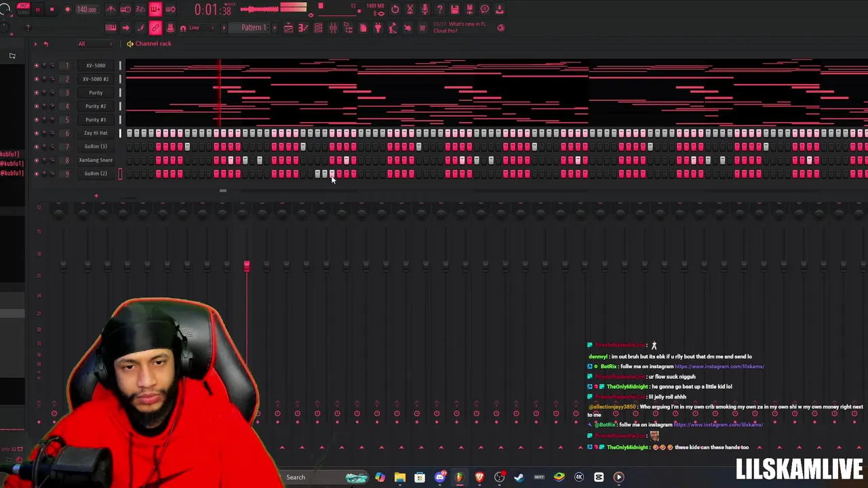Image resolution: width=868 pixels, height=488 pixels.
Task: Add a new pattern with plus button
Action: pos(274,28)
